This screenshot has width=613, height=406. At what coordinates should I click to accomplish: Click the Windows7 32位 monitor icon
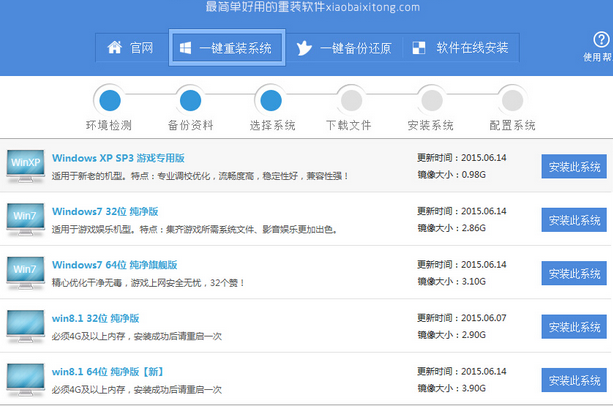coord(25,217)
